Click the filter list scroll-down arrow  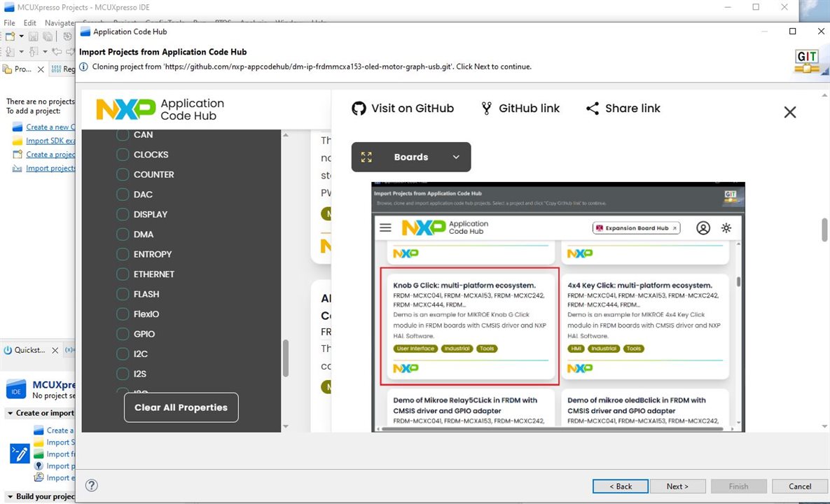(286, 426)
